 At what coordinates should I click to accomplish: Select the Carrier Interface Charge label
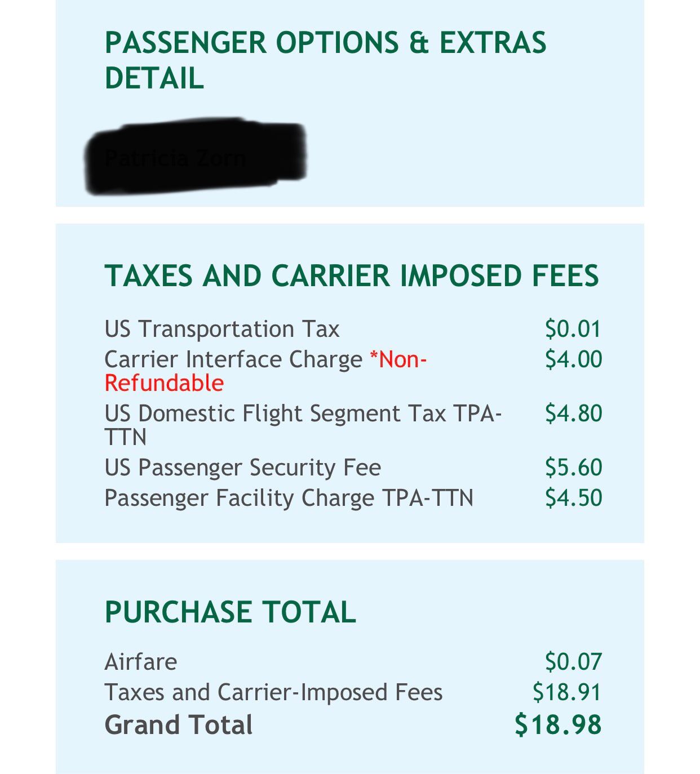pos(233,359)
